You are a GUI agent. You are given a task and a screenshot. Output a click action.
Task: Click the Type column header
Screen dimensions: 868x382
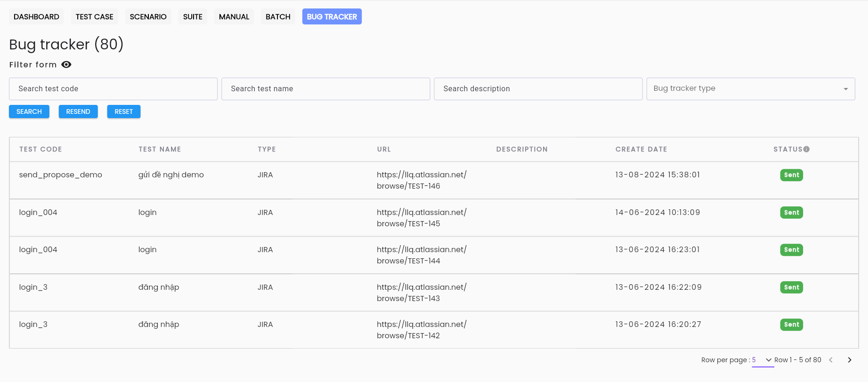[x=267, y=149]
